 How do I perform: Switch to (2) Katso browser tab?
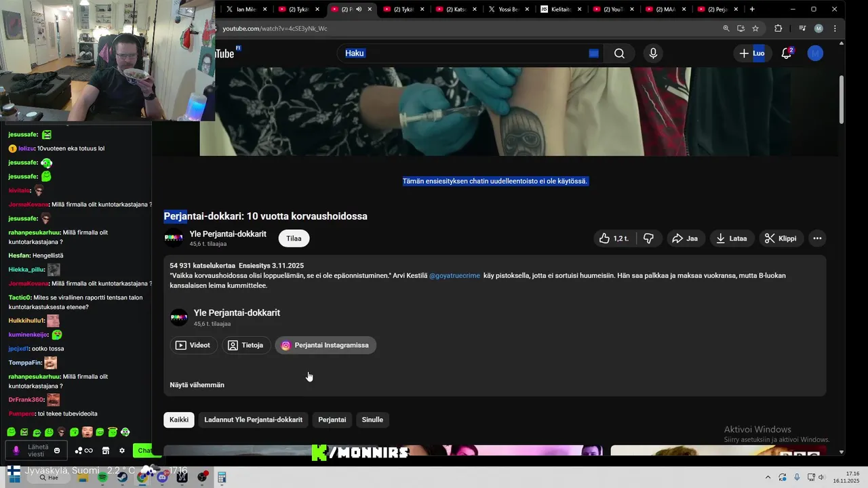pos(456,9)
